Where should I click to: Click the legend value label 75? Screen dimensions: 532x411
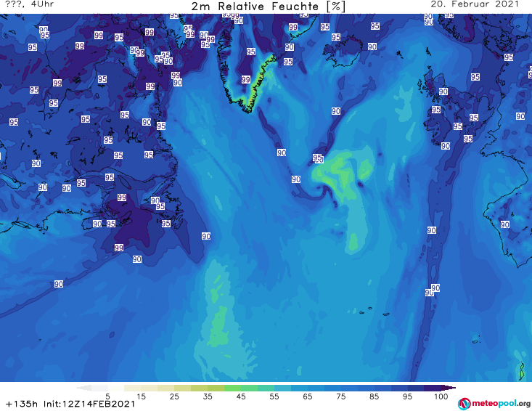coord(341,396)
